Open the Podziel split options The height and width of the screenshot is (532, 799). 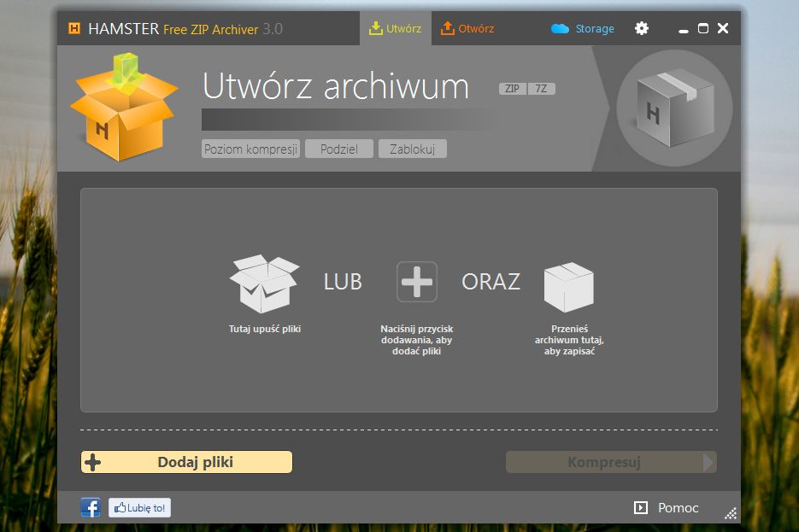pyautogui.click(x=338, y=148)
